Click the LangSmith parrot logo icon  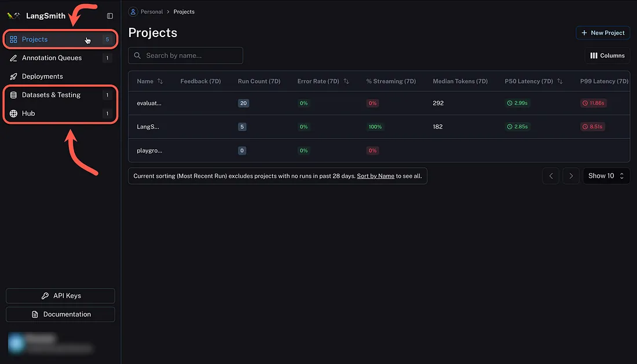[x=13, y=16]
